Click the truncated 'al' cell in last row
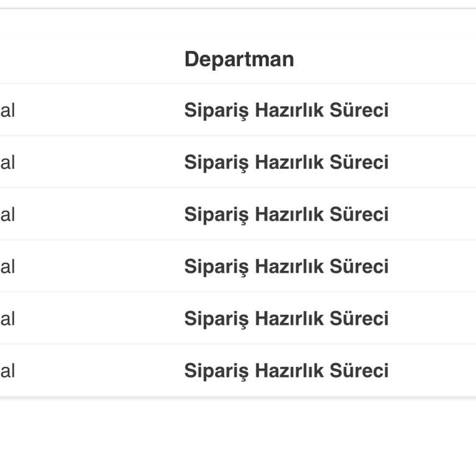476x476 pixels. [7, 371]
